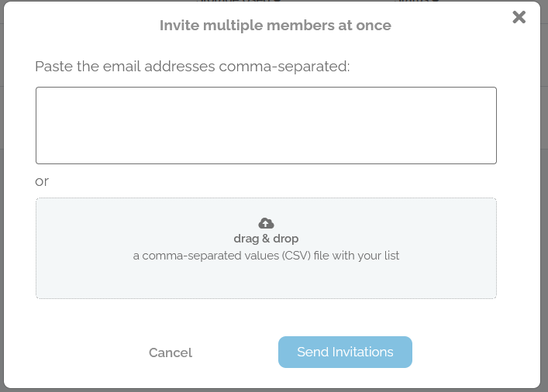This screenshot has height=392, width=548.
Task: Click the cloud upload icon
Action: [266, 223]
